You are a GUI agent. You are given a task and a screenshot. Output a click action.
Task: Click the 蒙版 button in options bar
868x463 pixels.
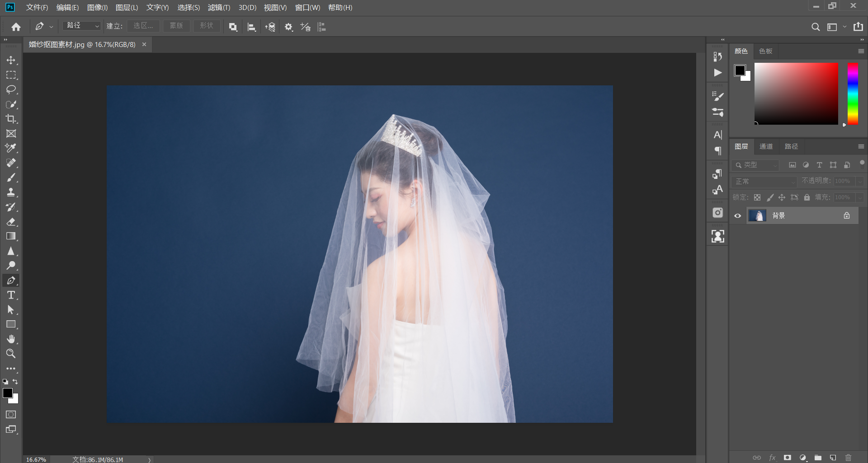(x=176, y=26)
